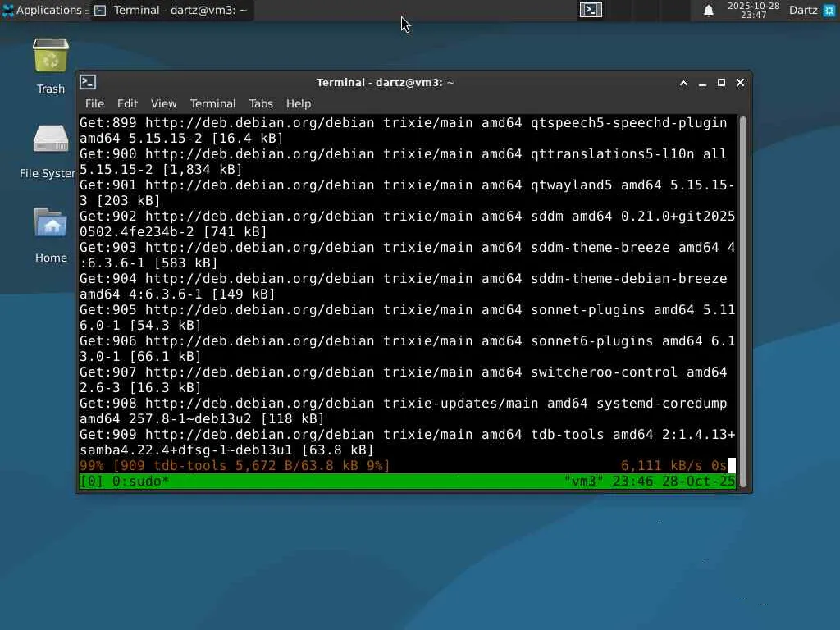Click the Get:902 sddm line

[x=407, y=224]
